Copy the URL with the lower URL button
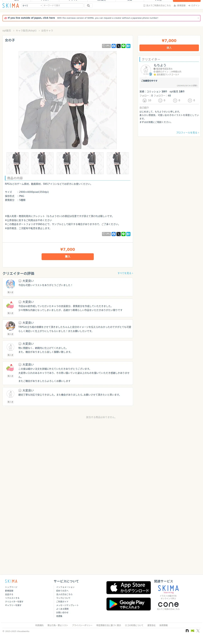 click(106, 234)
